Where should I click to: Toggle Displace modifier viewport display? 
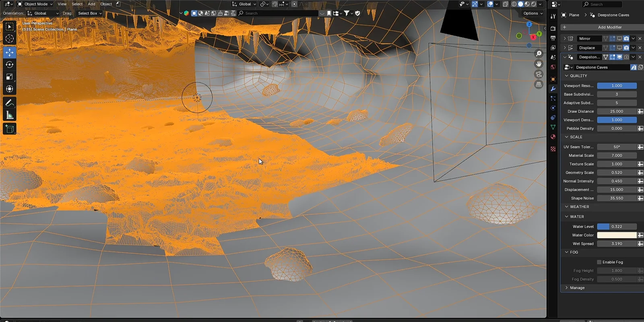tap(619, 48)
